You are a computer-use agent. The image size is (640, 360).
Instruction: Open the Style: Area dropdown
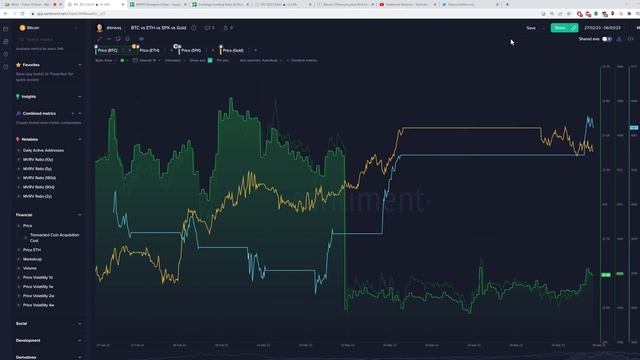(x=105, y=60)
